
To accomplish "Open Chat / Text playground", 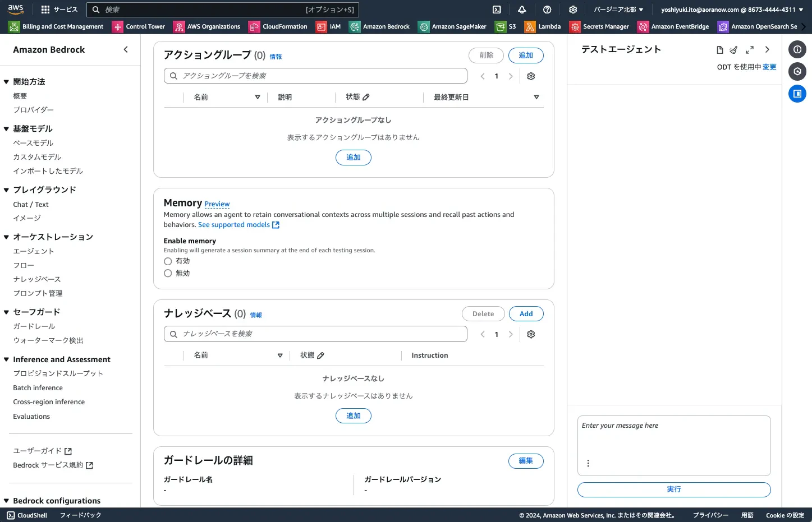I will pos(31,205).
